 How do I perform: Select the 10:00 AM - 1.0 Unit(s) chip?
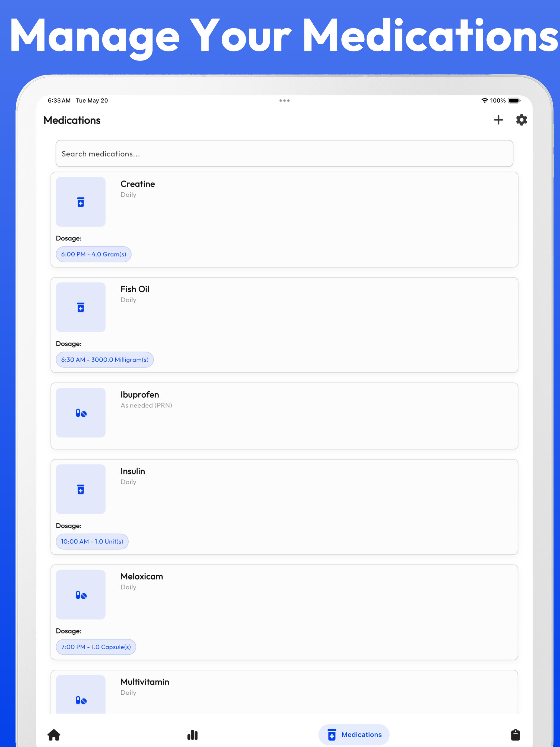(x=92, y=542)
